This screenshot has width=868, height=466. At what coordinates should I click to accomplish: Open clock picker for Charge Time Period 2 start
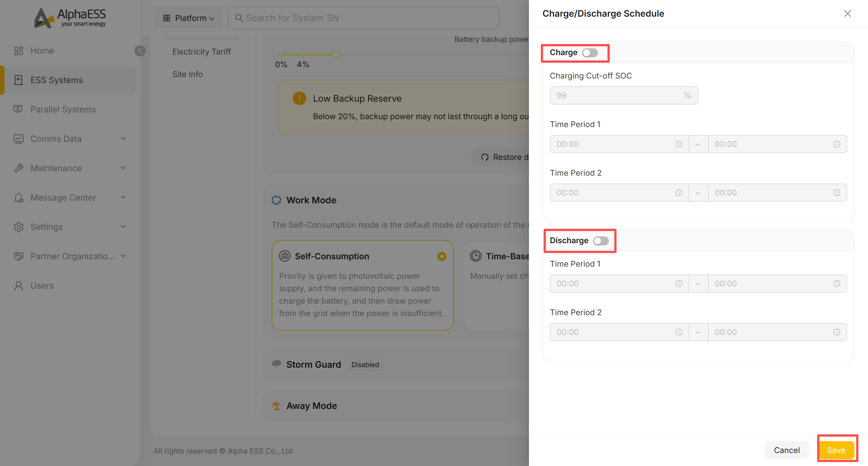pyautogui.click(x=679, y=193)
